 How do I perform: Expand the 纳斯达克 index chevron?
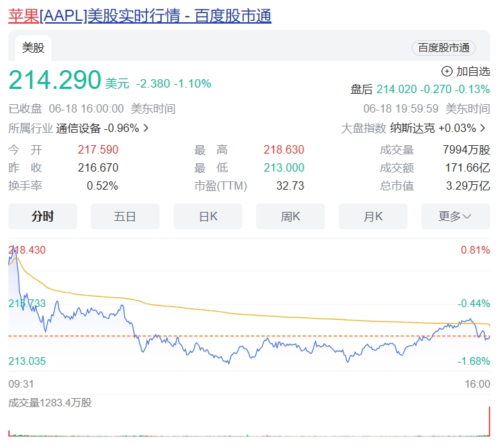(x=482, y=129)
